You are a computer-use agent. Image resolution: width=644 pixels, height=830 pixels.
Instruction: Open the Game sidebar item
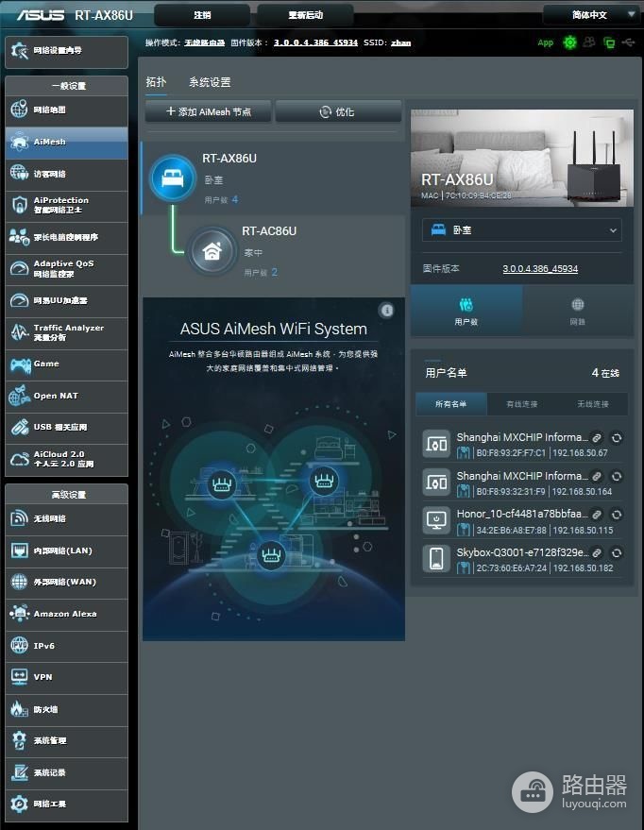(67, 364)
